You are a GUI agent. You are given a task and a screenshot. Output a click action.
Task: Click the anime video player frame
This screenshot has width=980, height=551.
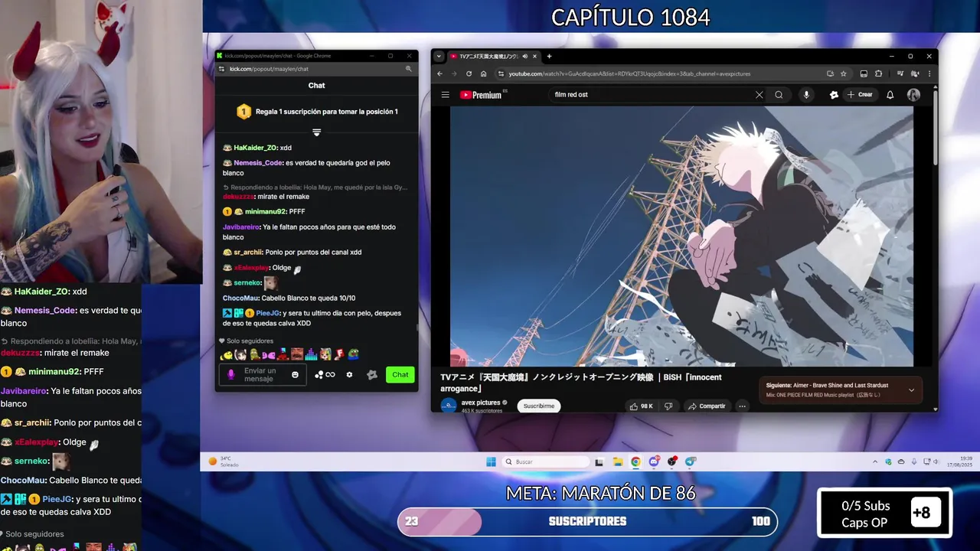(681, 236)
